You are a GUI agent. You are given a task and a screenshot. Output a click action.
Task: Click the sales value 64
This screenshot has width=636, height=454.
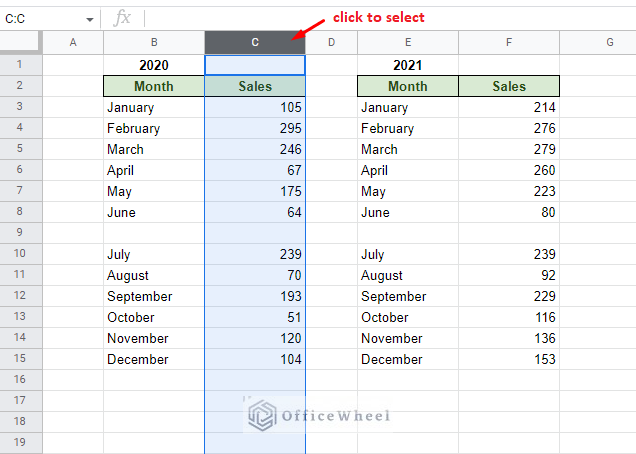(x=255, y=212)
